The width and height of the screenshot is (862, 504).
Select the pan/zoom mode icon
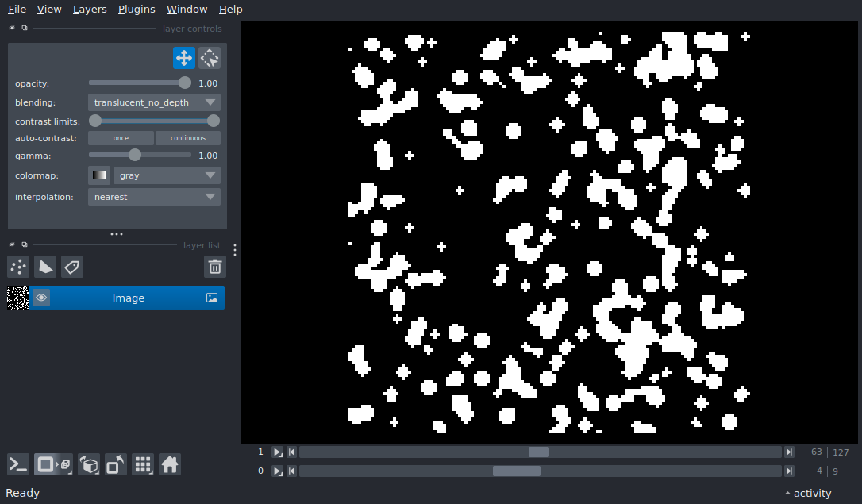[x=183, y=58]
